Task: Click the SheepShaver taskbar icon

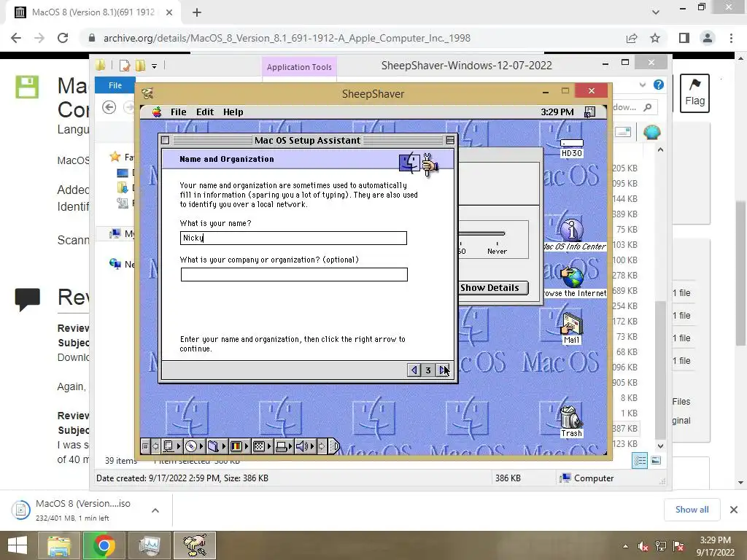Action: point(195,545)
